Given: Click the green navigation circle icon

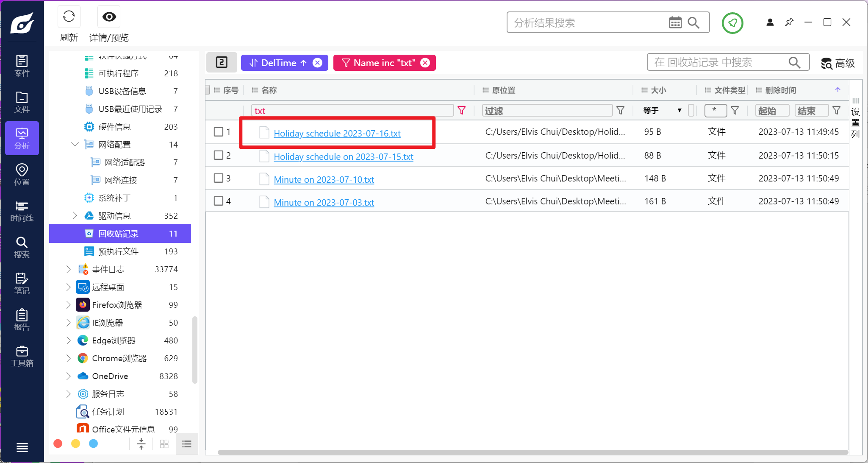Looking at the screenshot, I should [732, 22].
